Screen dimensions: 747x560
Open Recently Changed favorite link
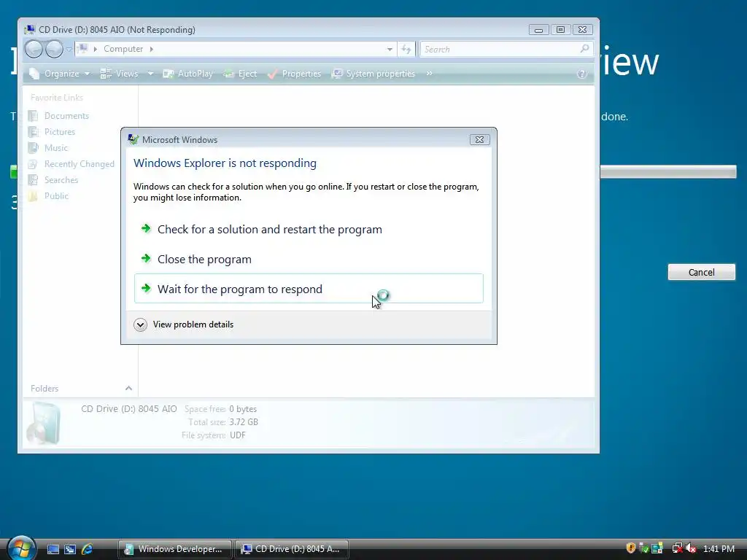(71, 164)
